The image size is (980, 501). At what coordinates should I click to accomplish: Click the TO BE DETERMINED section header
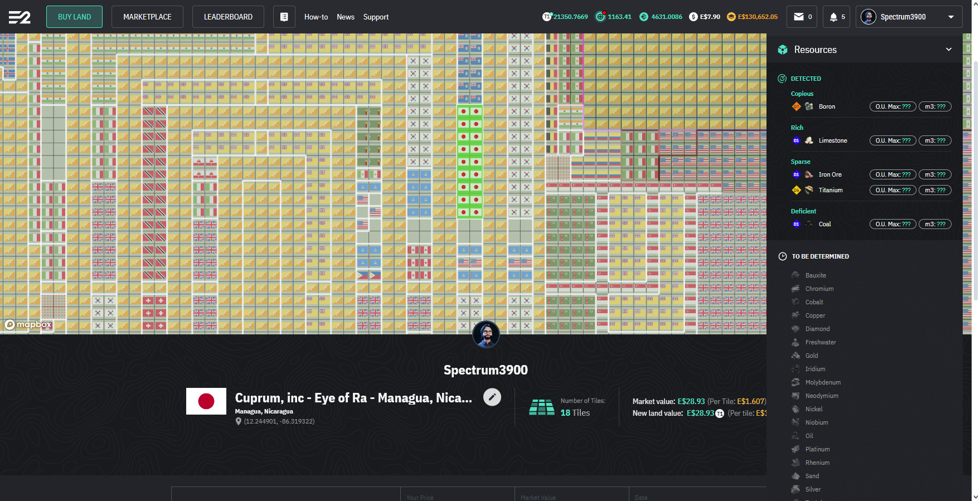[x=820, y=256]
